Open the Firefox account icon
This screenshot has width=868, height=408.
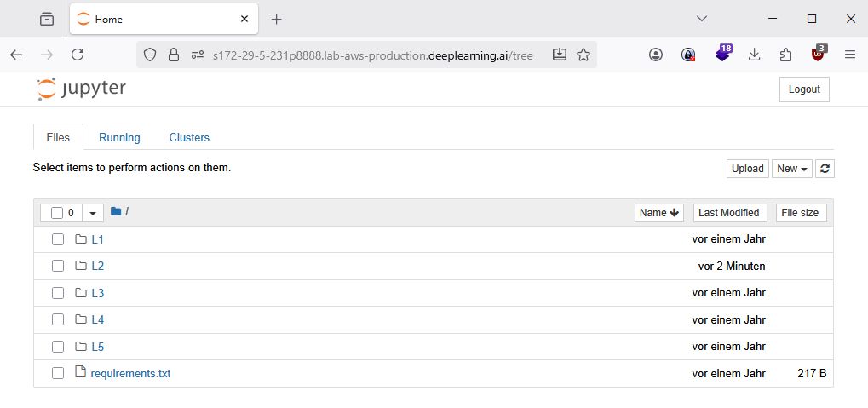click(656, 55)
